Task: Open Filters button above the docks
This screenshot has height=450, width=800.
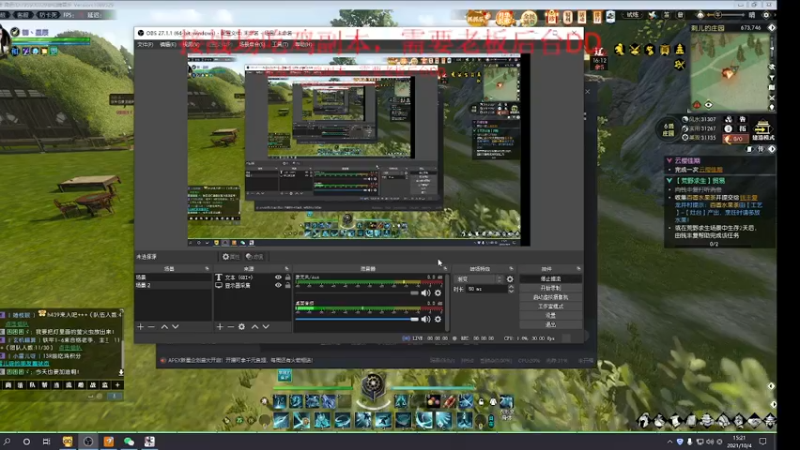Action: point(255,257)
